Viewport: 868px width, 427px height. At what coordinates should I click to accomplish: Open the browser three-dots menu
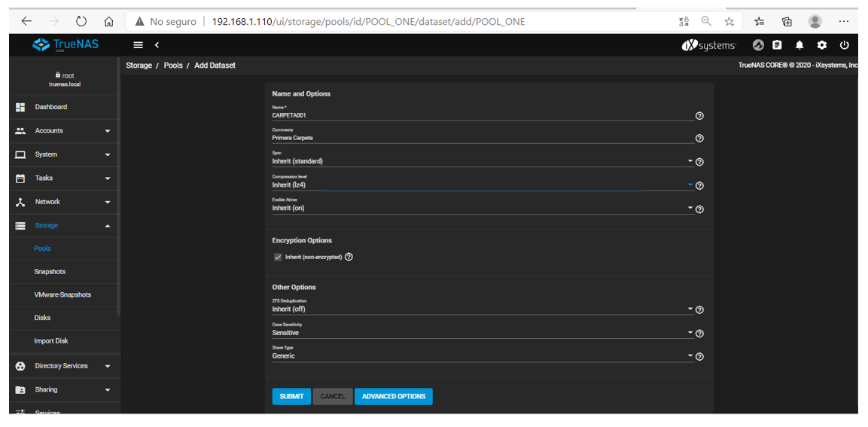click(x=844, y=22)
